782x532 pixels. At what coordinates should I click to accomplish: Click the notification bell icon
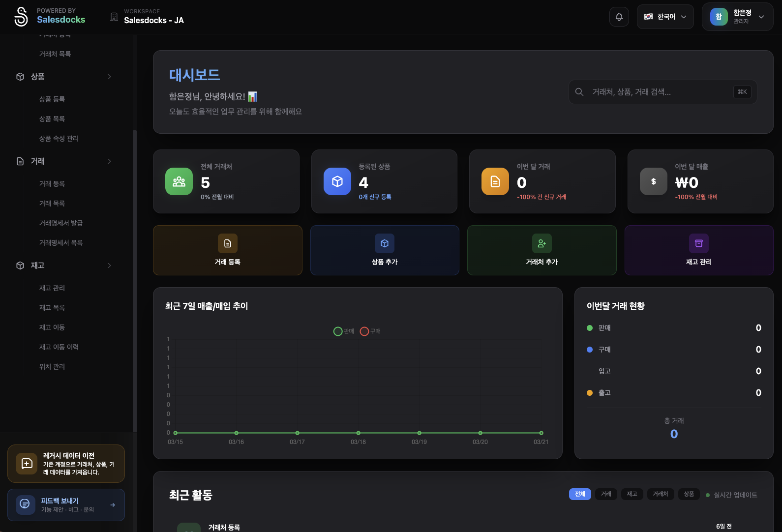(619, 17)
